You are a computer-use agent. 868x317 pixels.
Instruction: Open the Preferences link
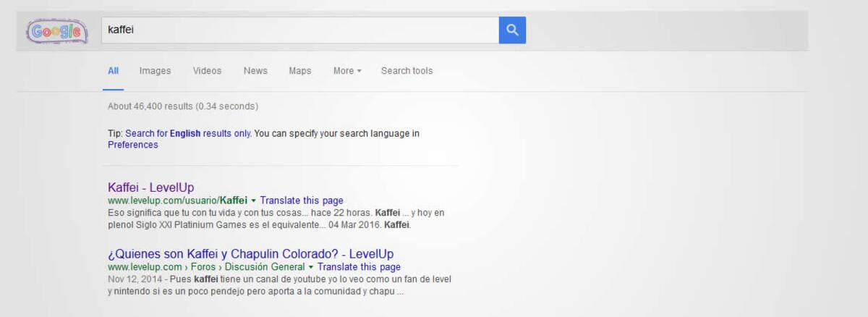(133, 145)
